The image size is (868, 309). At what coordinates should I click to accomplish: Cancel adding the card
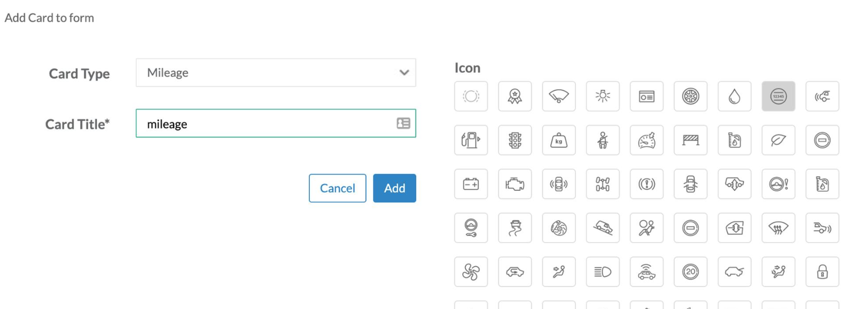(337, 188)
